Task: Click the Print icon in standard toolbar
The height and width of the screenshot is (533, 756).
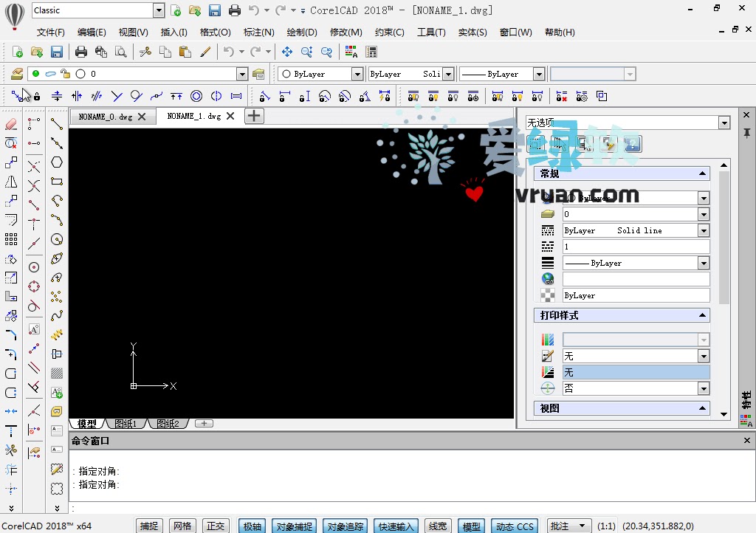Action: pos(81,52)
